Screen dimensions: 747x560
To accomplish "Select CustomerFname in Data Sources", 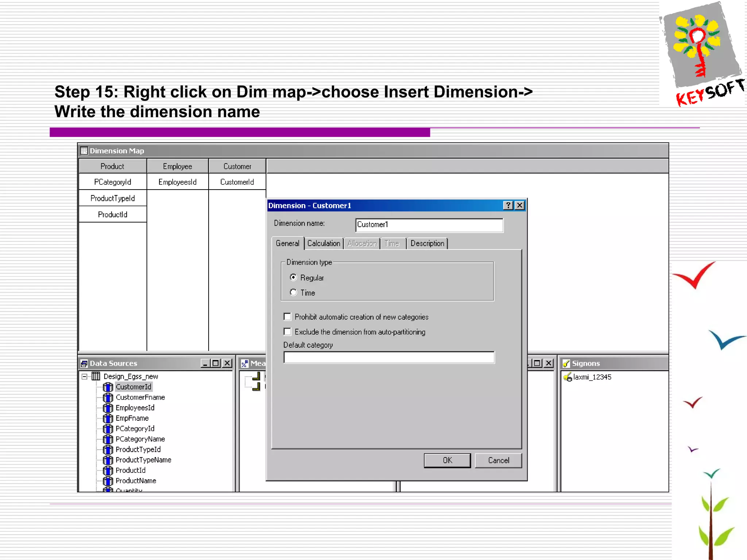I will pos(140,397).
